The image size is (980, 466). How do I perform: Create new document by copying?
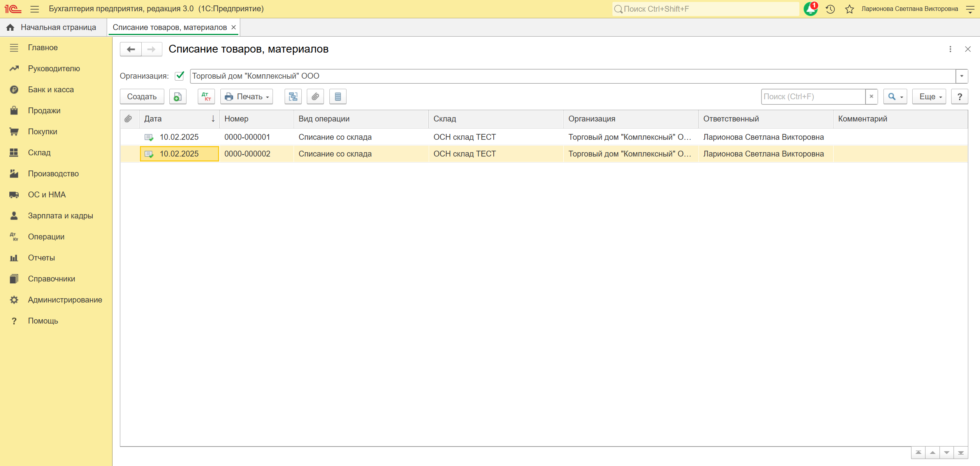point(178,97)
